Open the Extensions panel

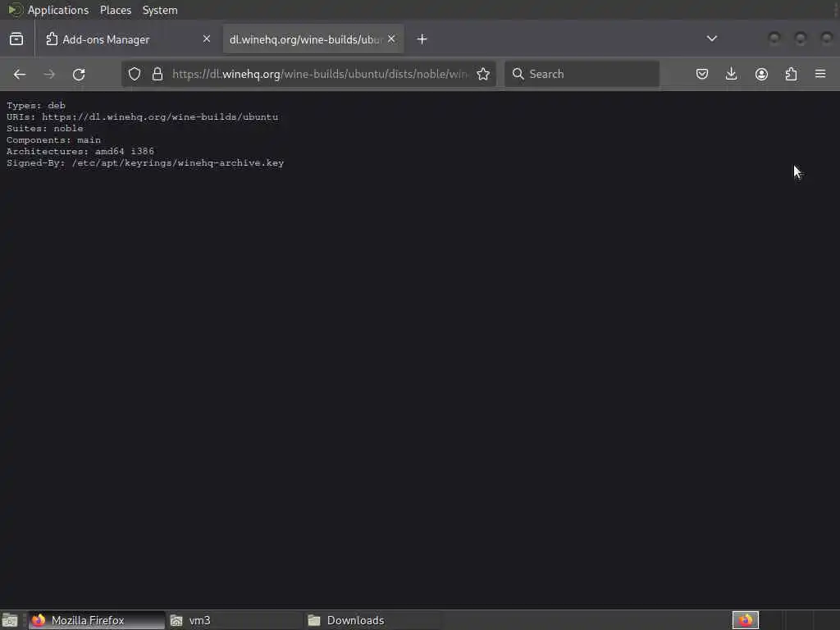[x=792, y=74]
